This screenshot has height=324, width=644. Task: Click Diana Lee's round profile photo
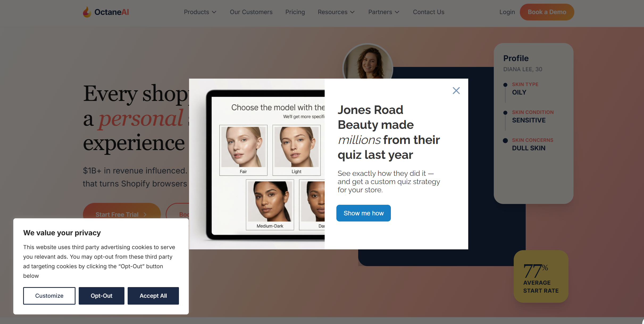[x=367, y=62]
